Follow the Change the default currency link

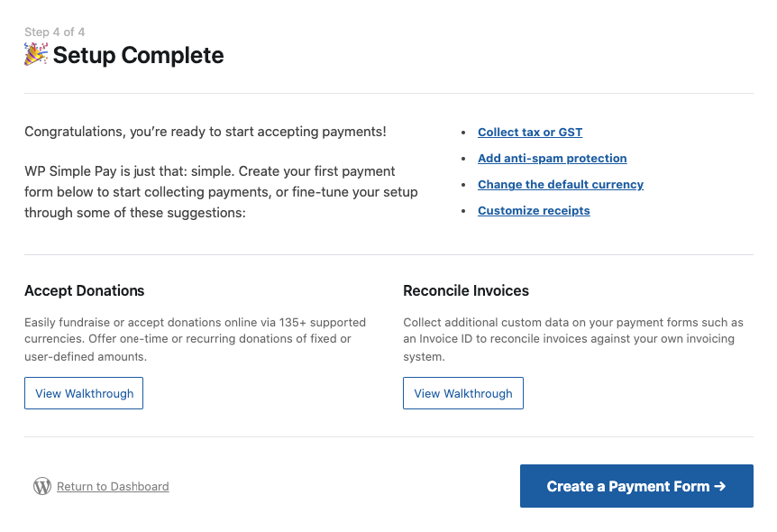[x=561, y=184]
